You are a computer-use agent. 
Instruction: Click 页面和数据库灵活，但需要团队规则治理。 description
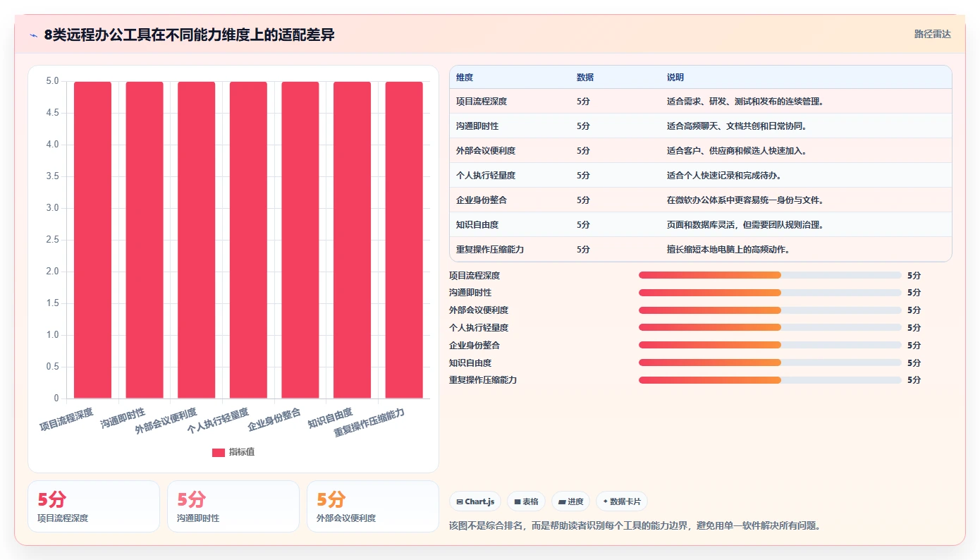745,225
